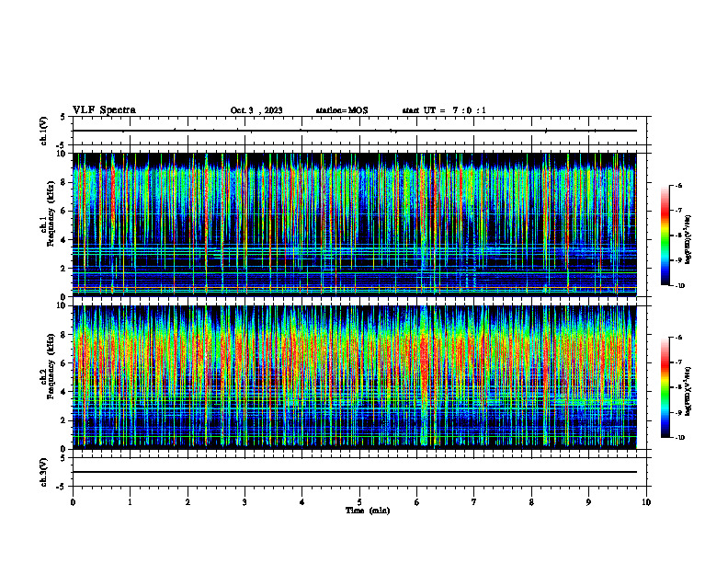Click time axis tick label "6"
Image resolution: width=728 pixels, height=563 pixels.
coord(416,502)
